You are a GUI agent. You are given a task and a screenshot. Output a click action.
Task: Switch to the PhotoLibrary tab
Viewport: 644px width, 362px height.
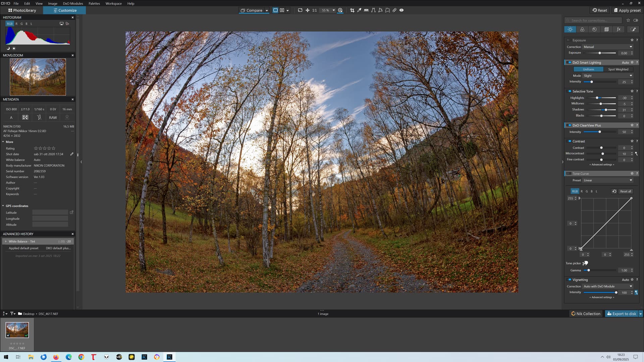click(x=22, y=10)
